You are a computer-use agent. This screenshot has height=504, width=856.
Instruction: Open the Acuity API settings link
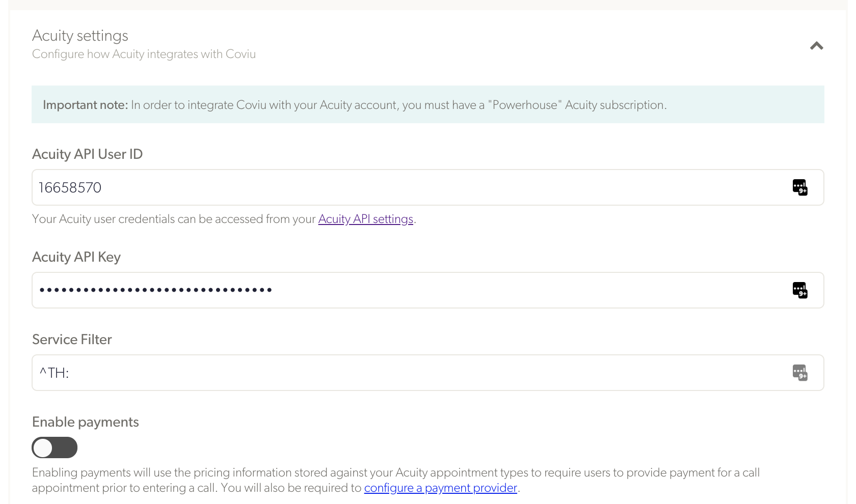[x=365, y=219]
